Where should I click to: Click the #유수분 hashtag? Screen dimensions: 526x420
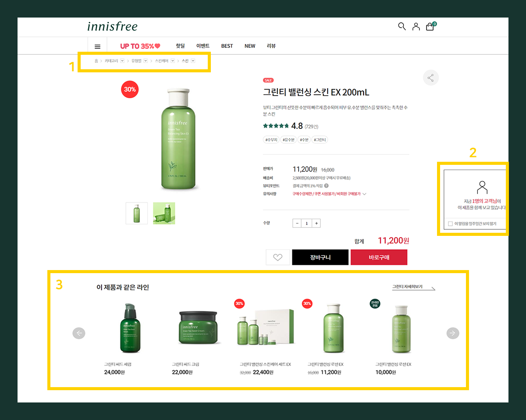(x=288, y=140)
